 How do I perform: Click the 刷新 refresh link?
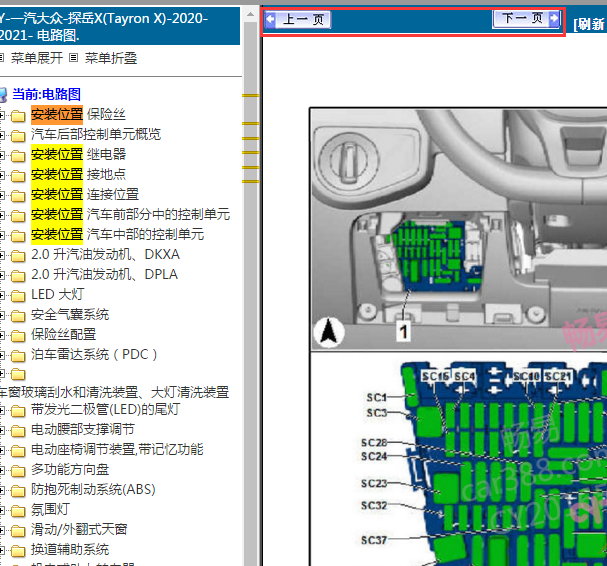pyautogui.click(x=589, y=24)
